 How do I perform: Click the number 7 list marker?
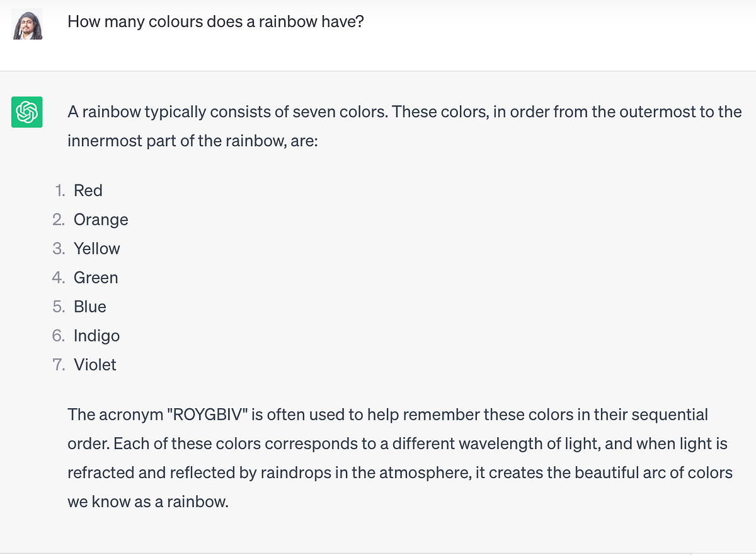click(59, 364)
